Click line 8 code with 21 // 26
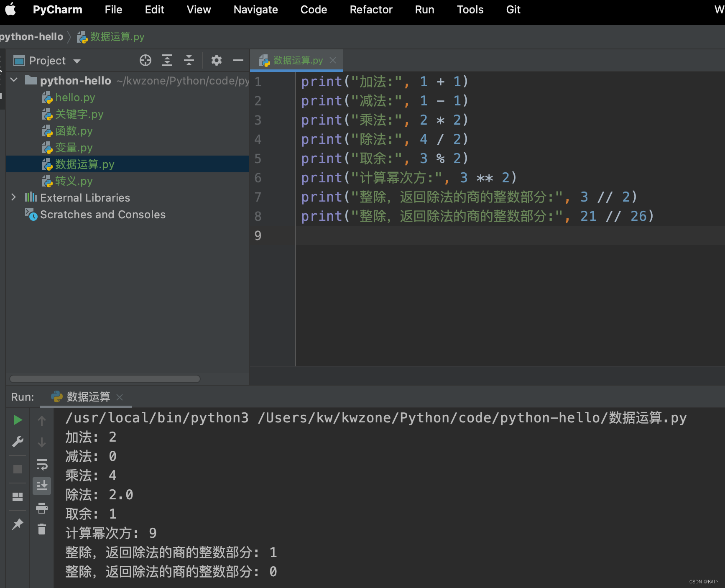 [x=477, y=216]
